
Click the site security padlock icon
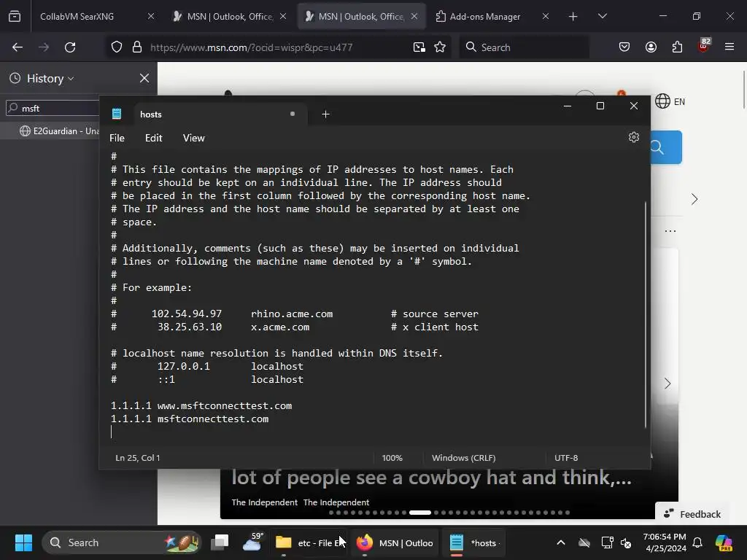point(137,47)
